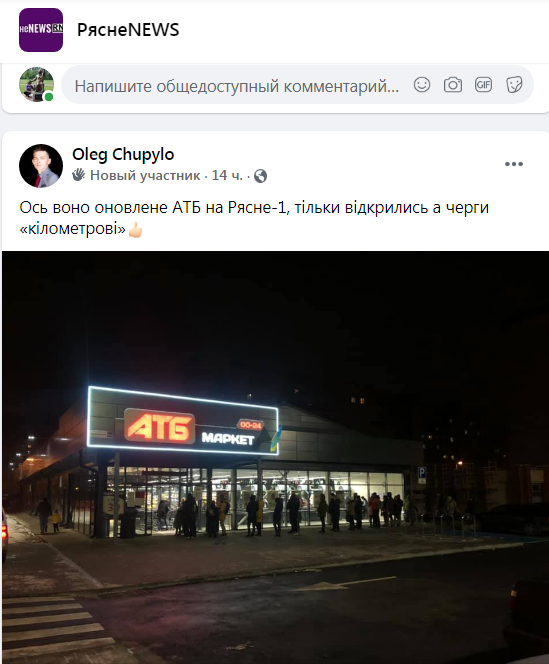Open Oleg Chupylo's profile name link
The image size is (549, 664).
123,155
